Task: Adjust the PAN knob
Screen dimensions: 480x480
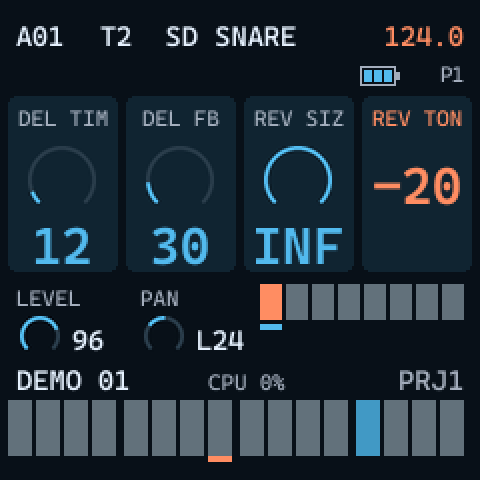Action: [x=164, y=333]
